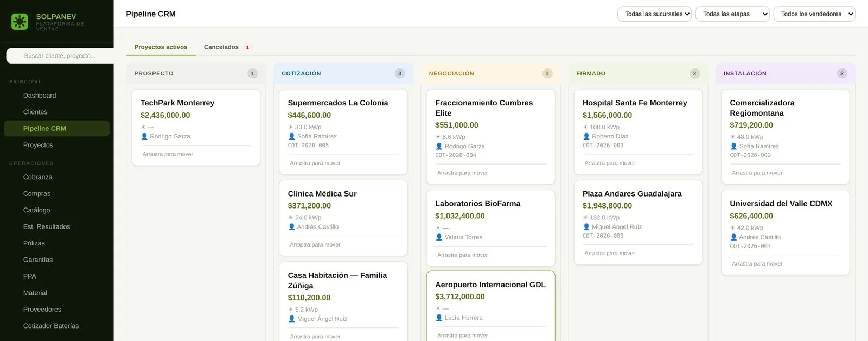Click the Buscar cliente, proyecto search field
This screenshot has height=341, width=868.
point(60,56)
